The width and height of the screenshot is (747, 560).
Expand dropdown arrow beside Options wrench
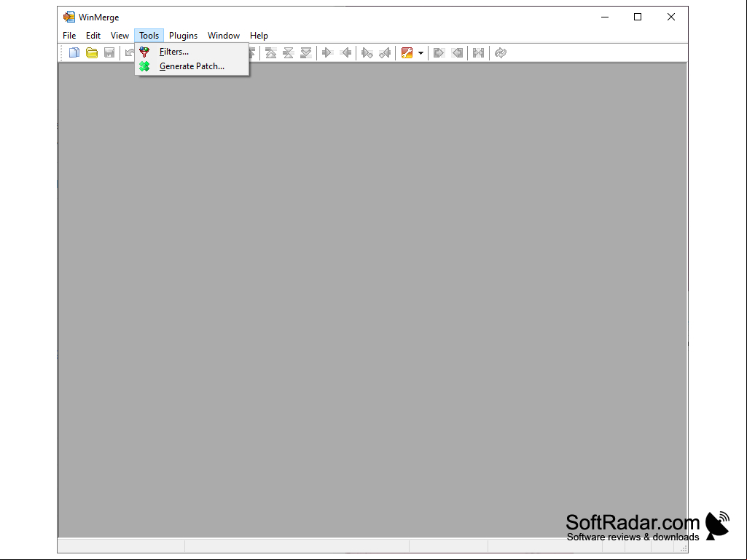click(x=421, y=53)
